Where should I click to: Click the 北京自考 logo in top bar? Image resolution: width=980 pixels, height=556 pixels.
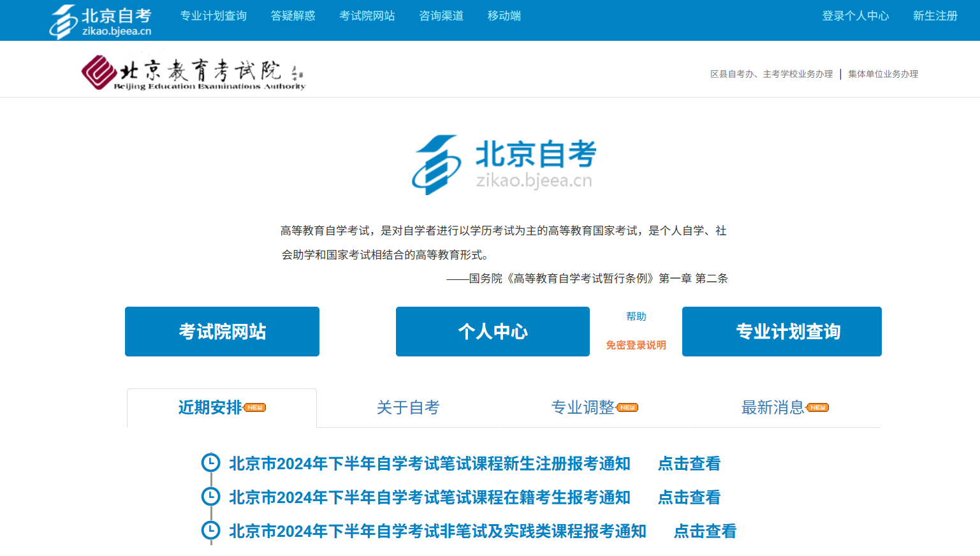(101, 22)
